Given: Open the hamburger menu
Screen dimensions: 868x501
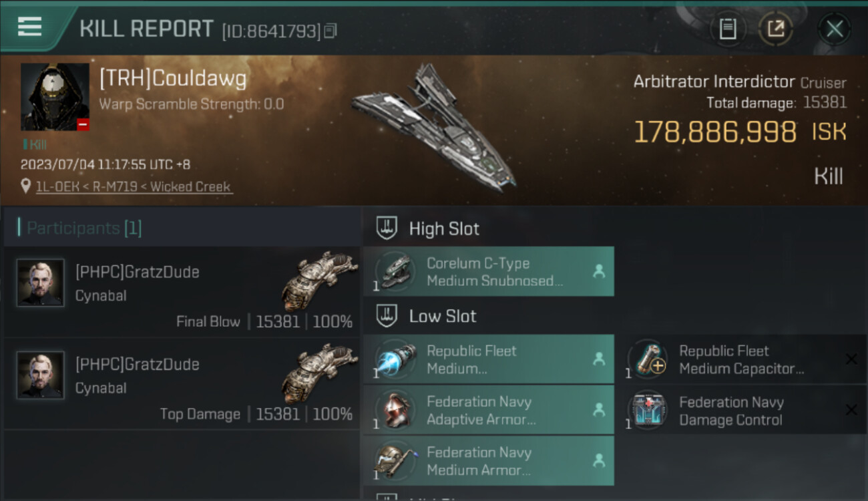Looking at the screenshot, I should click(29, 27).
